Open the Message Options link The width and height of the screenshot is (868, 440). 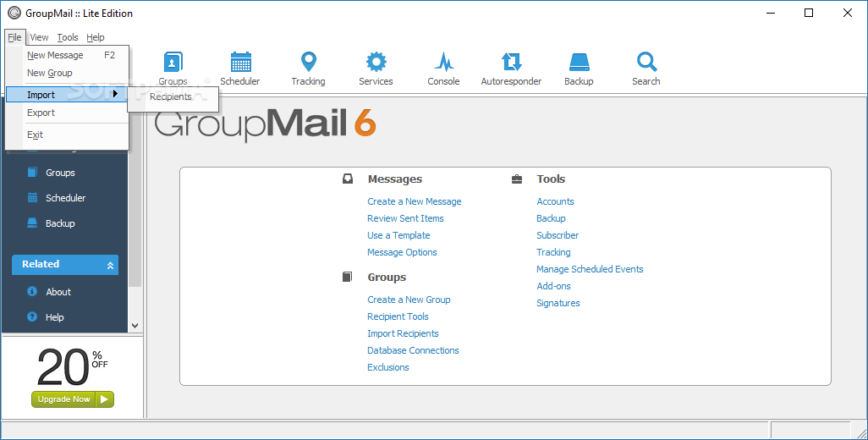coord(402,252)
